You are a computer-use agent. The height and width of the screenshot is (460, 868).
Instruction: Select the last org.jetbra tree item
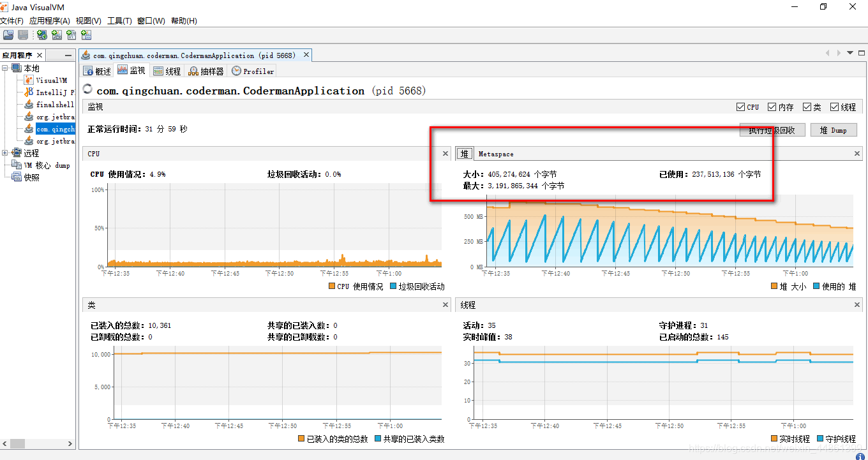click(55, 141)
